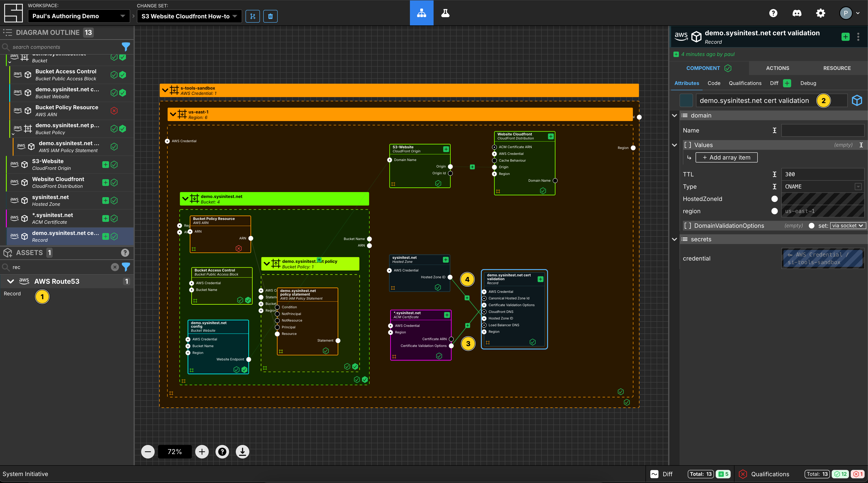Open the Debug sub-tab
The image size is (868, 483).
(x=808, y=83)
